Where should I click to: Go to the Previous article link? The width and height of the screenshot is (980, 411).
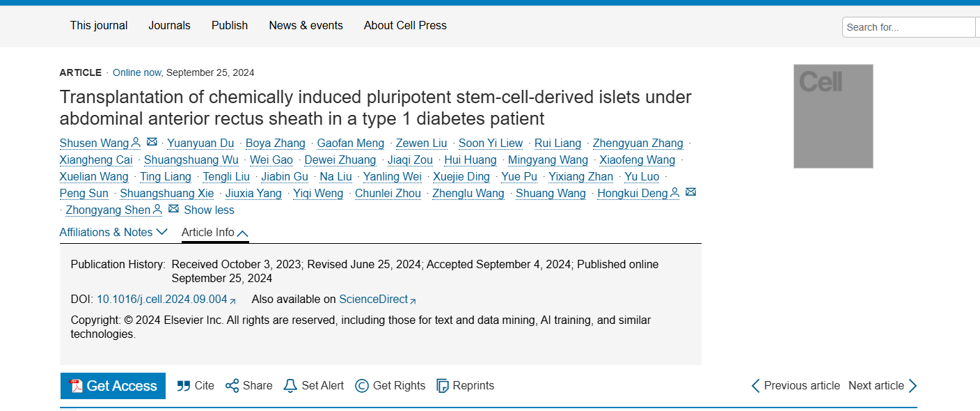click(796, 386)
